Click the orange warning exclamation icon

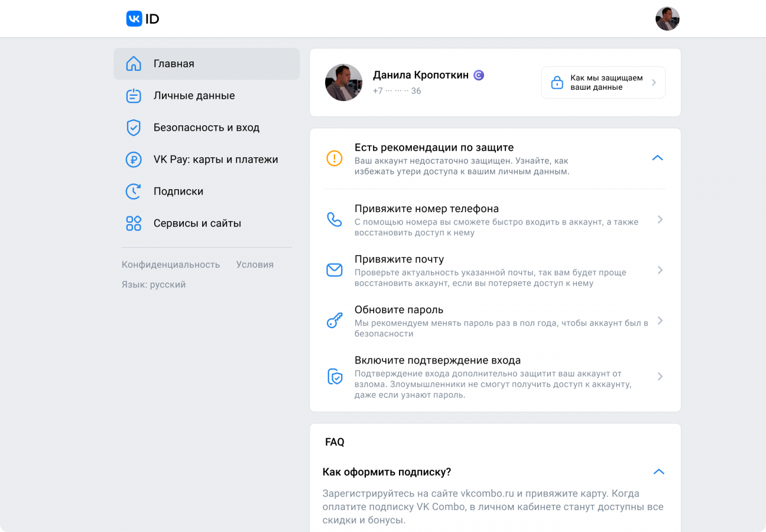pyautogui.click(x=335, y=158)
